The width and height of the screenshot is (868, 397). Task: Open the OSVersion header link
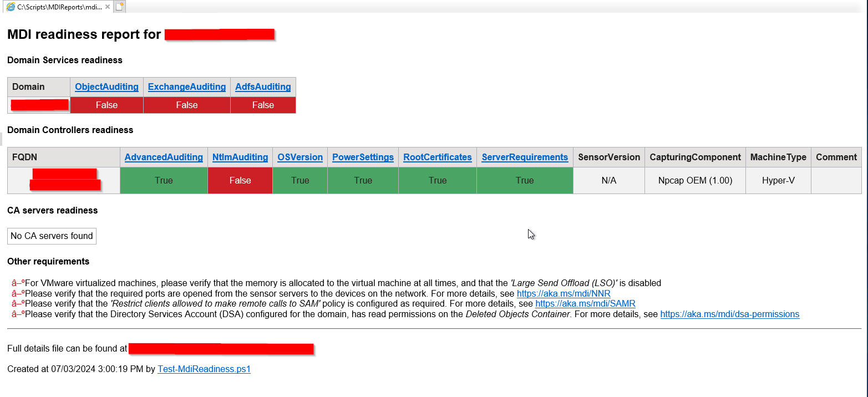(300, 157)
